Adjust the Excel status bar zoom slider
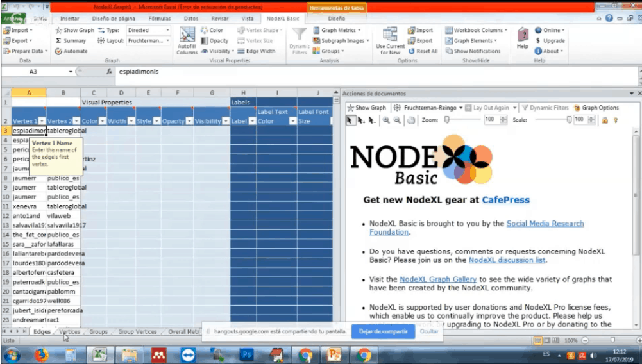The image size is (642, 364). click(612, 340)
